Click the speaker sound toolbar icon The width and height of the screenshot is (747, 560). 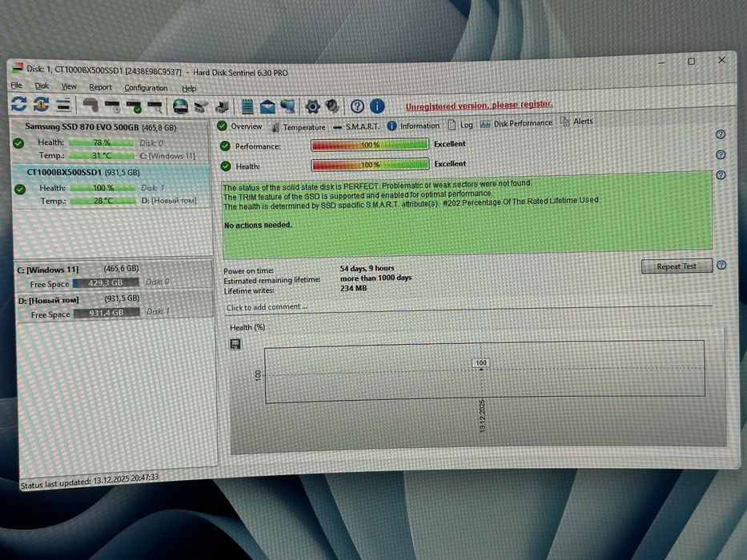(332, 106)
